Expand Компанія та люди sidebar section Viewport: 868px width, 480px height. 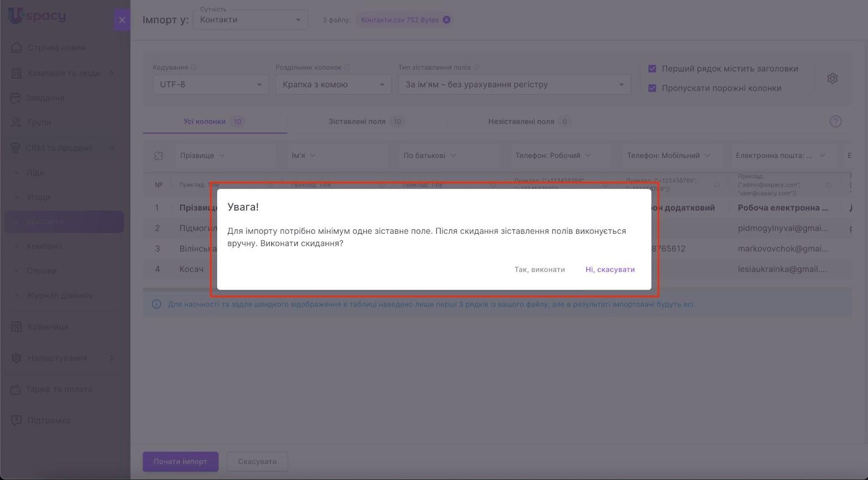(112, 73)
